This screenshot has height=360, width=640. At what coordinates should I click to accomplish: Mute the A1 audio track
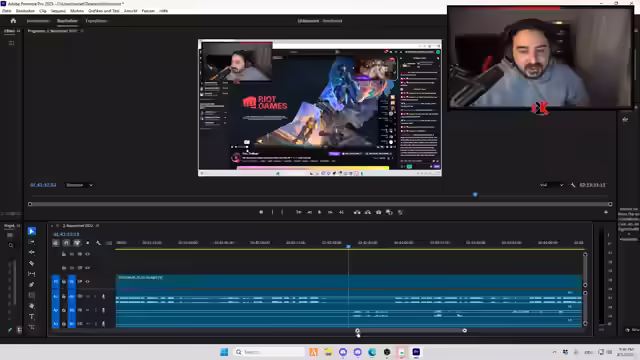(x=87, y=296)
